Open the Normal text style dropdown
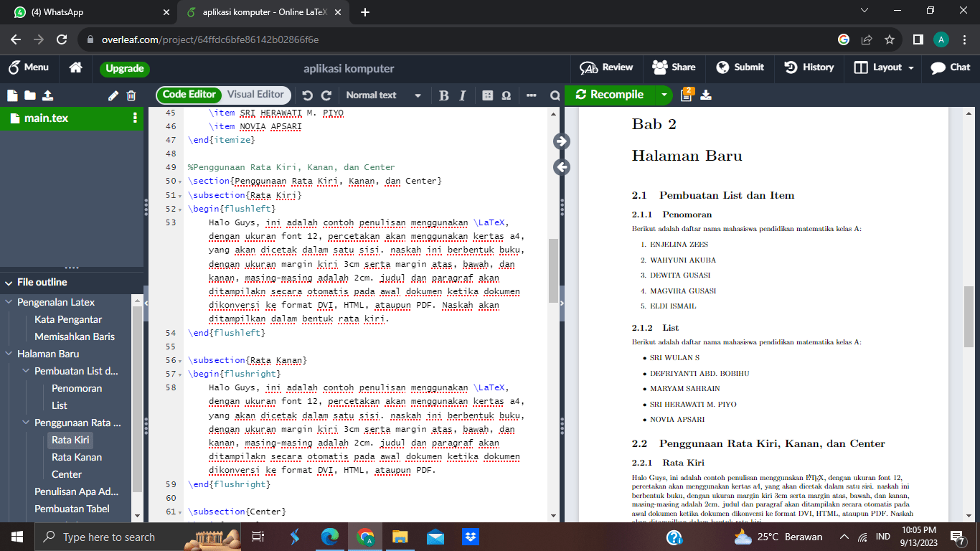 pos(384,95)
